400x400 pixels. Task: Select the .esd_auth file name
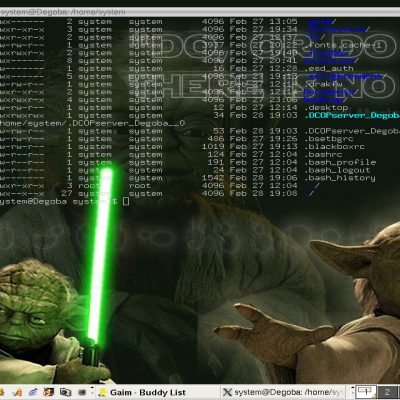click(x=329, y=69)
